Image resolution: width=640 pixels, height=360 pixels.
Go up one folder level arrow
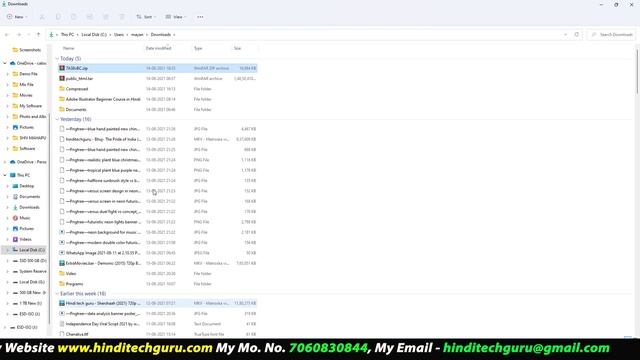[38, 35]
